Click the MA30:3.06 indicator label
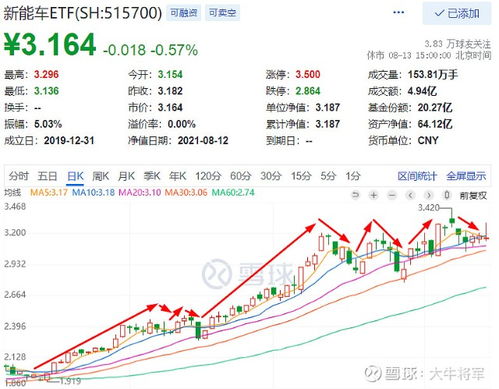499x389 pixels. click(186, 193)
